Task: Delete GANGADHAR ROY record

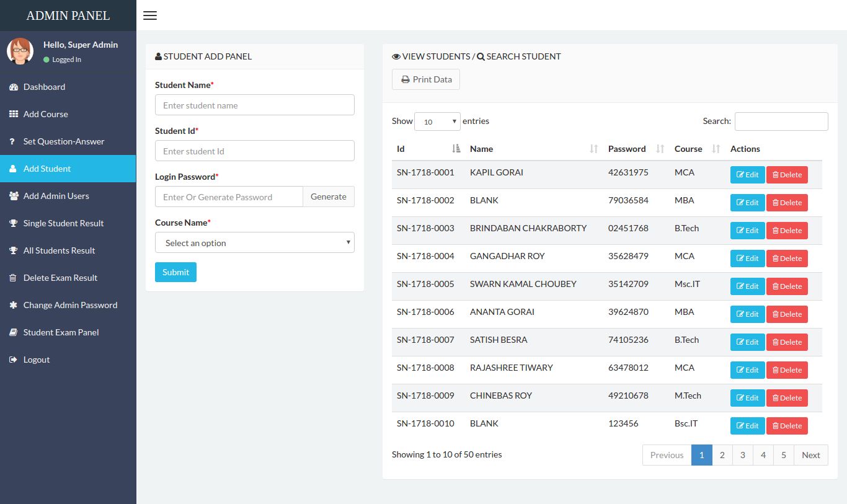Action: tap(787, 259)
